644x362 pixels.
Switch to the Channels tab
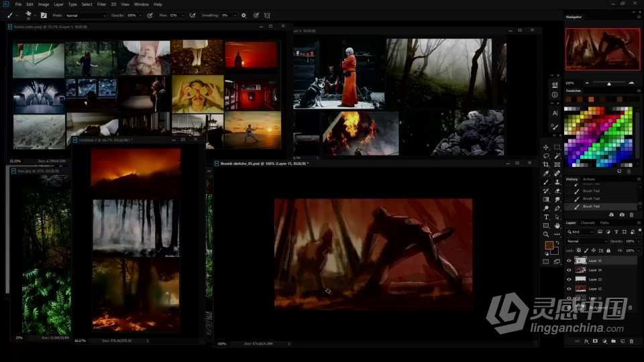coord(588,223)
